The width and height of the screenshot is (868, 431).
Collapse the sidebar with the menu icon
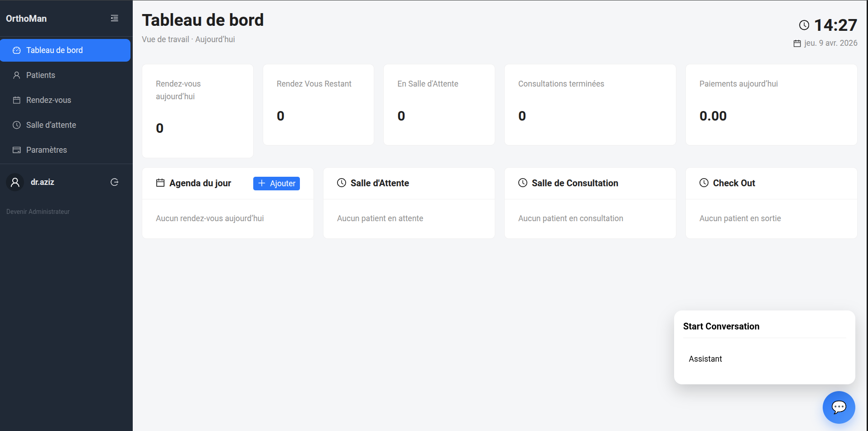coord(115,18)
